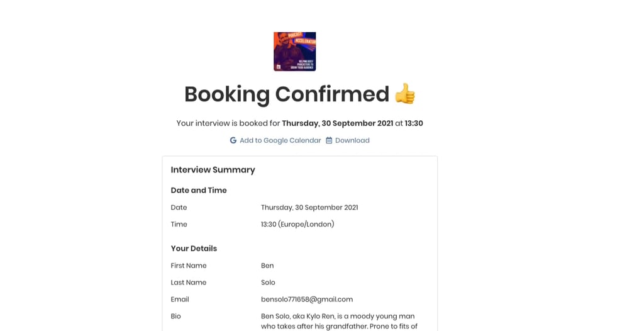Click the Bio paragraph text
This screenshot has height=331, width=644.
tap(339, 322)
